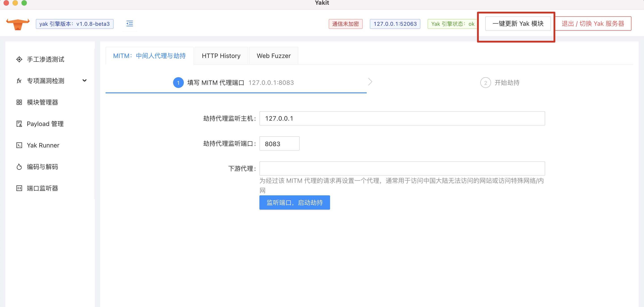The image size is (644, 307).
Task: Focus the 下游代理 input field
Action: [402, 168]
